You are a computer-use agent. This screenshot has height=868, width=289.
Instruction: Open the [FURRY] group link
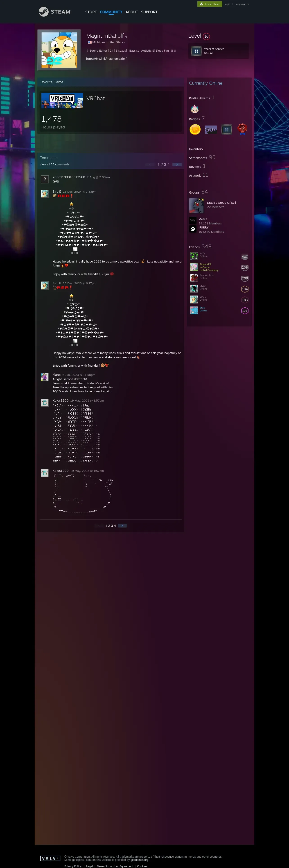pyautogui.click(x=204, y=227)
